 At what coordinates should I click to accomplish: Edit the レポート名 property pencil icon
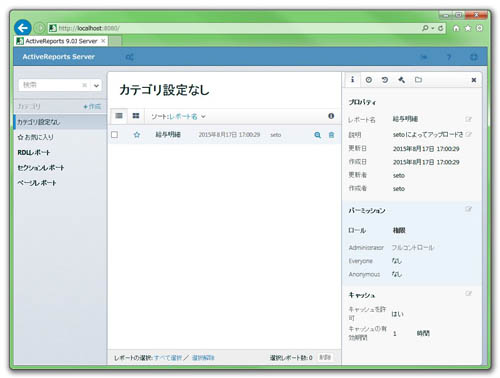(x=468, y=119)
